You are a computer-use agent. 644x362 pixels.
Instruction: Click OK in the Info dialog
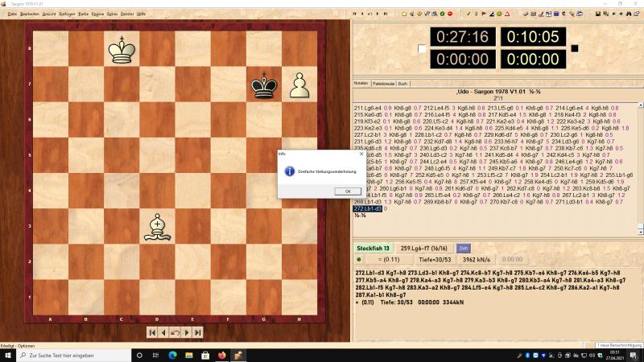click(347, 191)
